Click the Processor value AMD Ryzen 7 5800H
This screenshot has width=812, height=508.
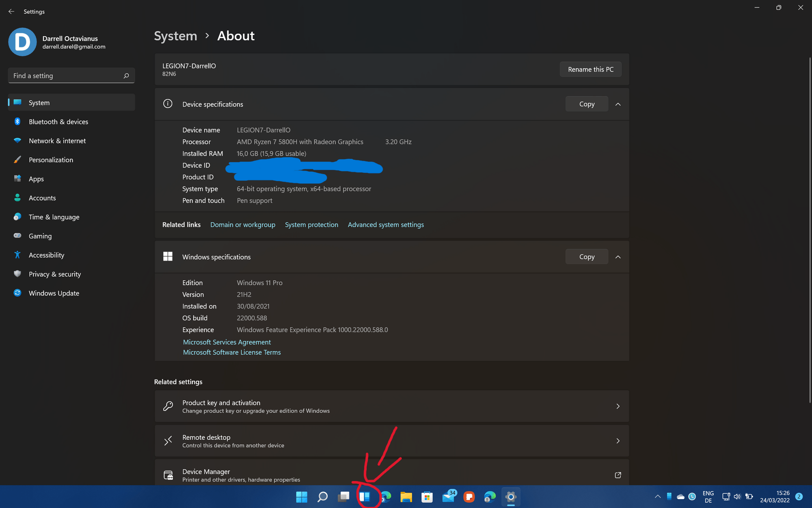(x=300, y=142)
